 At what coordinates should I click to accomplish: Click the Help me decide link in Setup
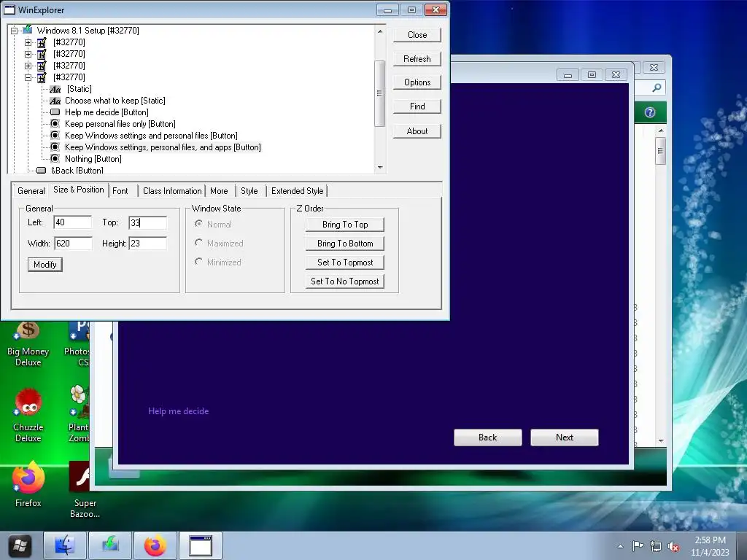[x=178, y=411]
